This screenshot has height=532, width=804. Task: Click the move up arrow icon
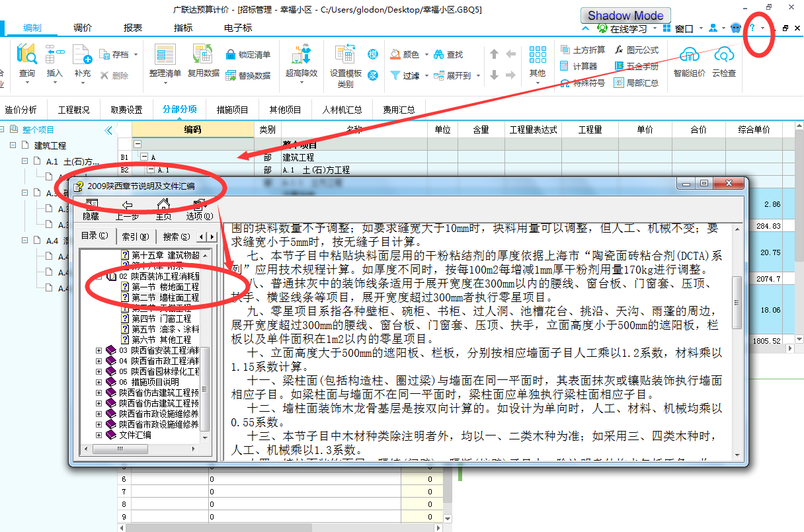click(494, 54)
